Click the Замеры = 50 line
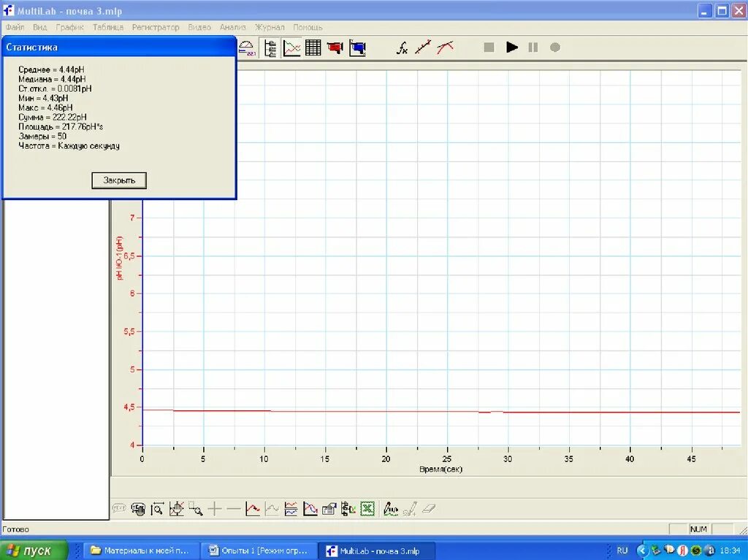This screenshot has height=560, width=748. pos(42,137)
